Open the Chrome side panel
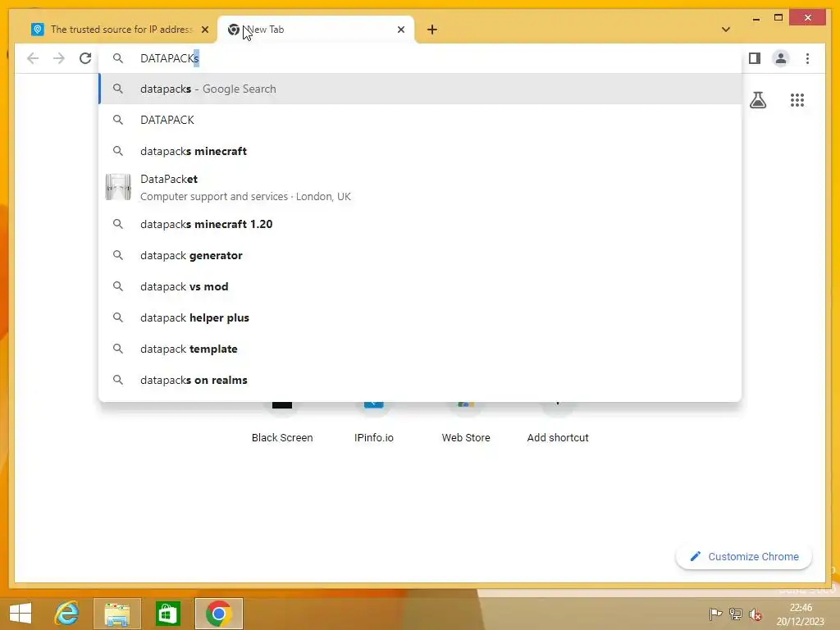 tap(755, 58)
